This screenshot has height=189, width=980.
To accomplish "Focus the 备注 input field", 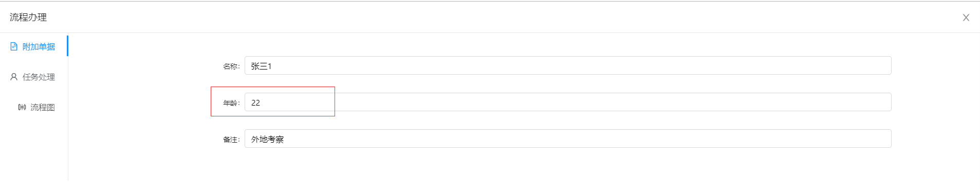I will tap(568, 139).
